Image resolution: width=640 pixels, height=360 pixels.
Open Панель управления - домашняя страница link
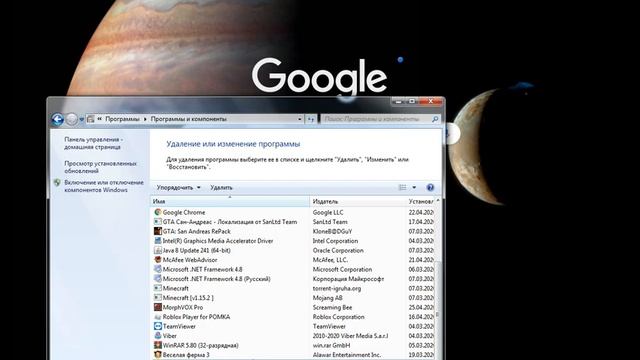[x=93, y=143]
